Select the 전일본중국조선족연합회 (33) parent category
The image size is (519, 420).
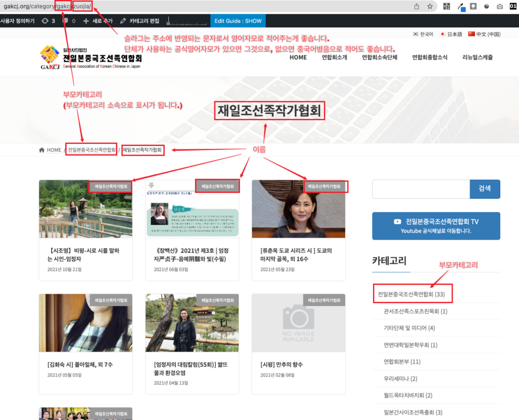411,294
